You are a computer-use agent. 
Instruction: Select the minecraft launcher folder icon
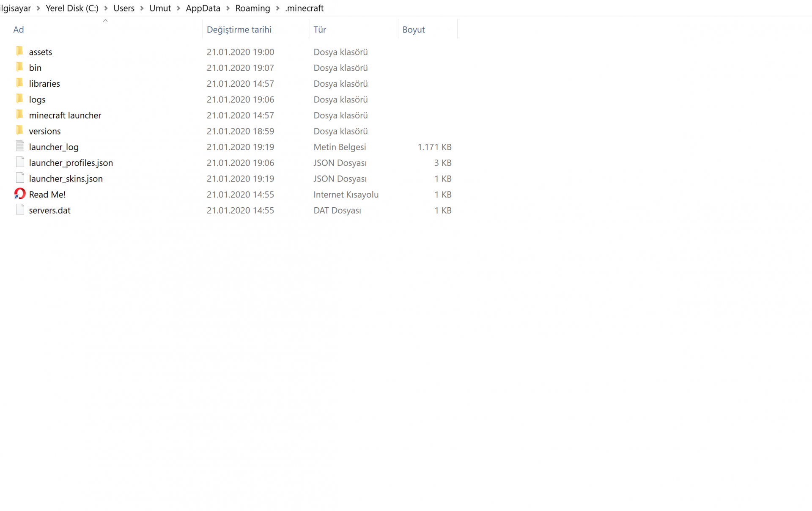(x=19, y=115)
